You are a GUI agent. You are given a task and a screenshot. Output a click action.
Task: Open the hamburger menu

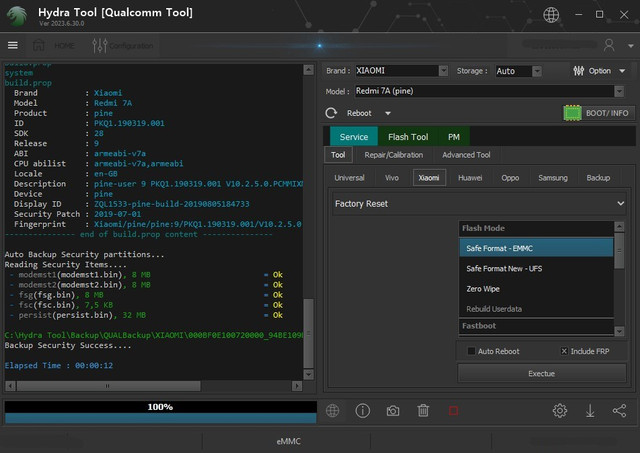[13, 45]
